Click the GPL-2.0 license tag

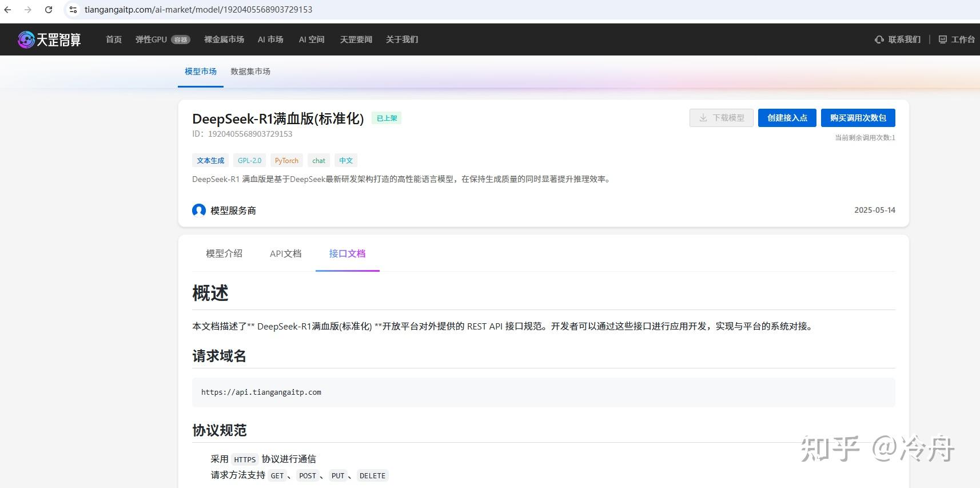click(x=249, y=161)
